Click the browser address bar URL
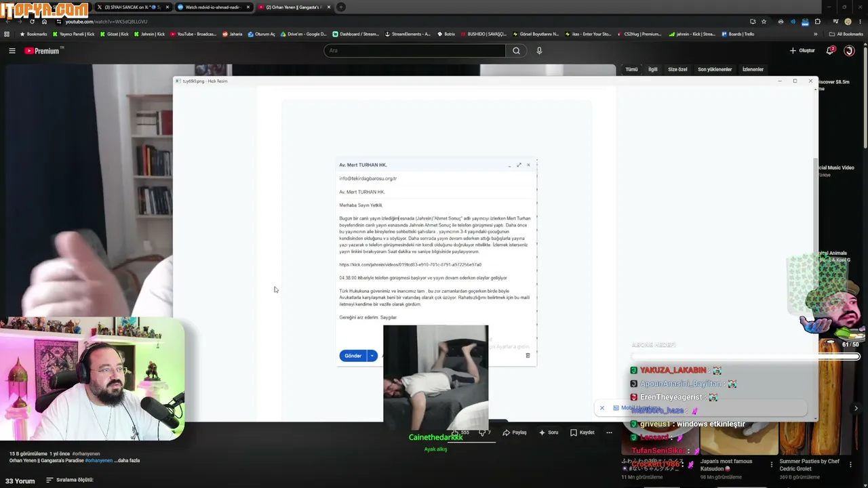This screenshot has height=488, width=868. click(106, 22)
